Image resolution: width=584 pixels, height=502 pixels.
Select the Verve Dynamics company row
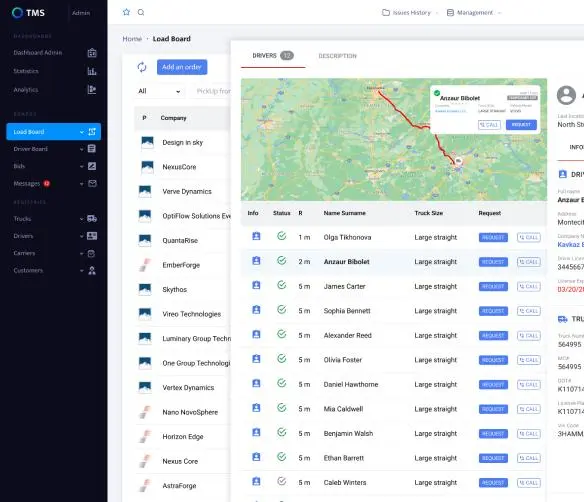182,191
